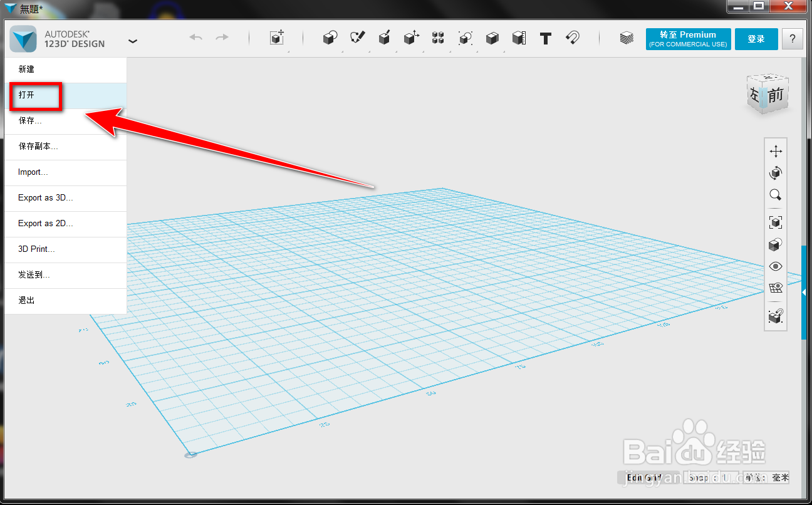
Task: Choose 保存… from the menu
Action: (65, 121)
